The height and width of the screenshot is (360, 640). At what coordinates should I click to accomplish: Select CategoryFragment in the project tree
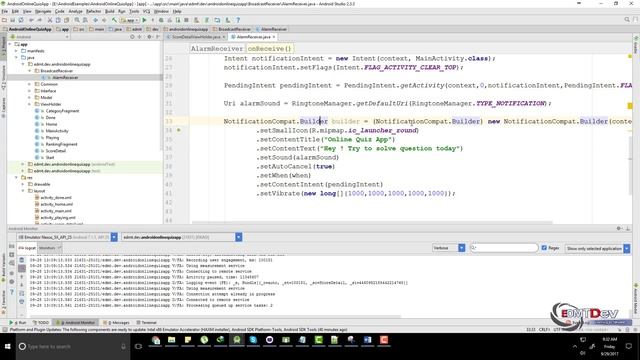(62, 111)
